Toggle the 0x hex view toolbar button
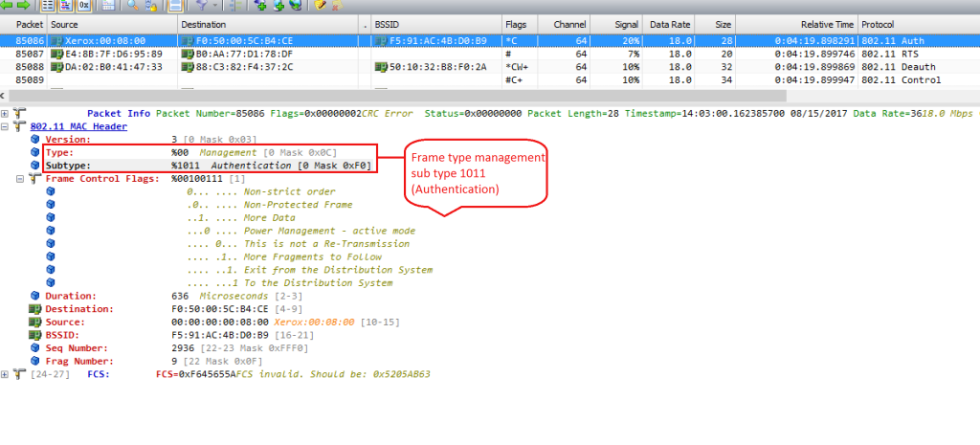This screenshot has height=445, width=980. coord(84,5)
